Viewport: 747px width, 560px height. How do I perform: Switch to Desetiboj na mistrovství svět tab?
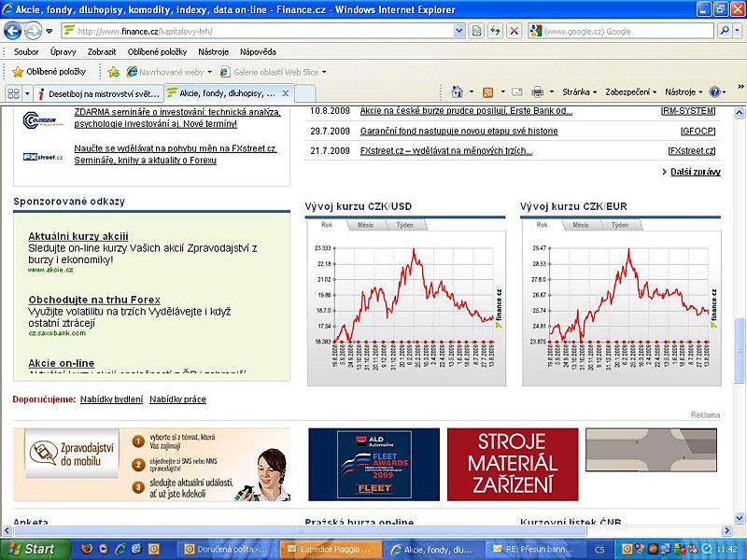[99, 94]
